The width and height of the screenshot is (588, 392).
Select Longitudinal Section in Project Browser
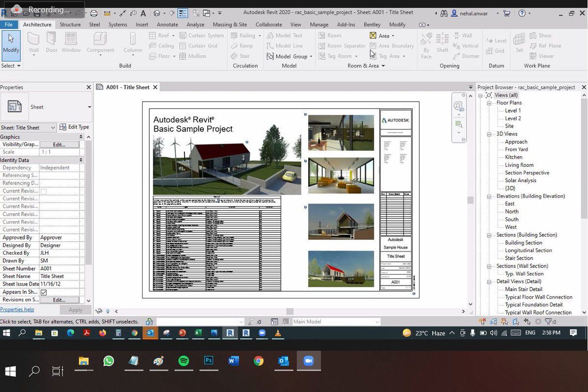coord(528,251)
